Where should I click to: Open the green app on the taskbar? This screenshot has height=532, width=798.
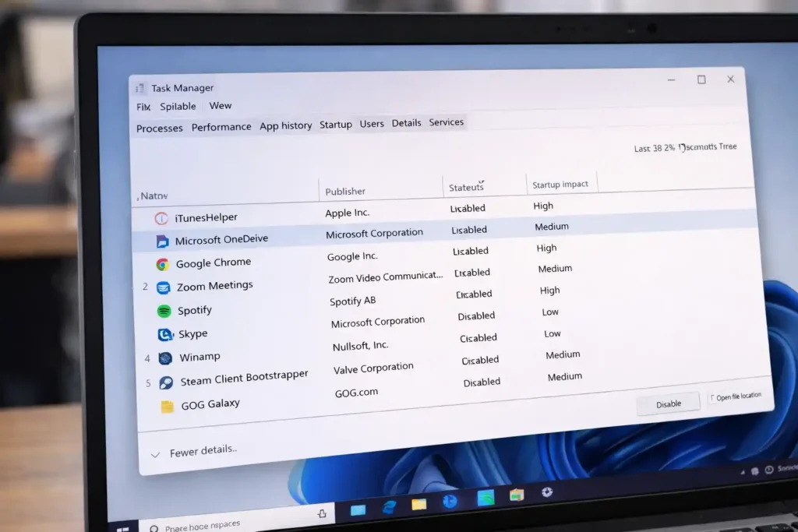click(x=486, y=498)
